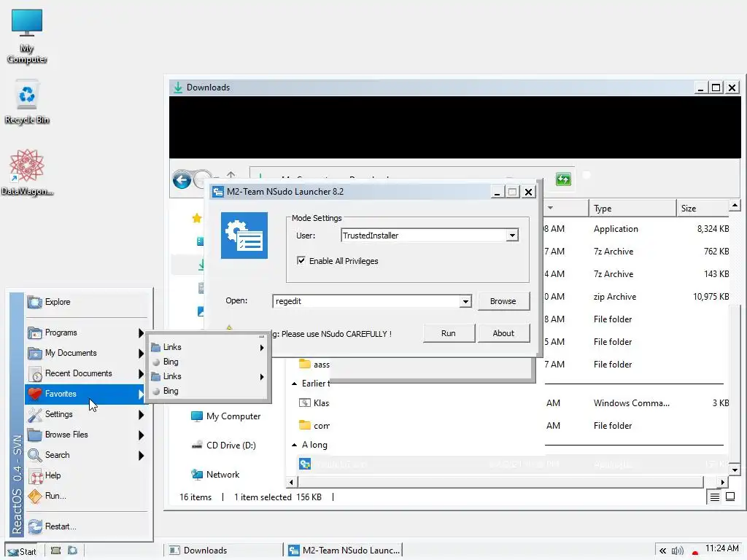The image size is (747, 560).
Task: Select My Computer in the Downloads navigation pane
Action: (x=225, y=416)
